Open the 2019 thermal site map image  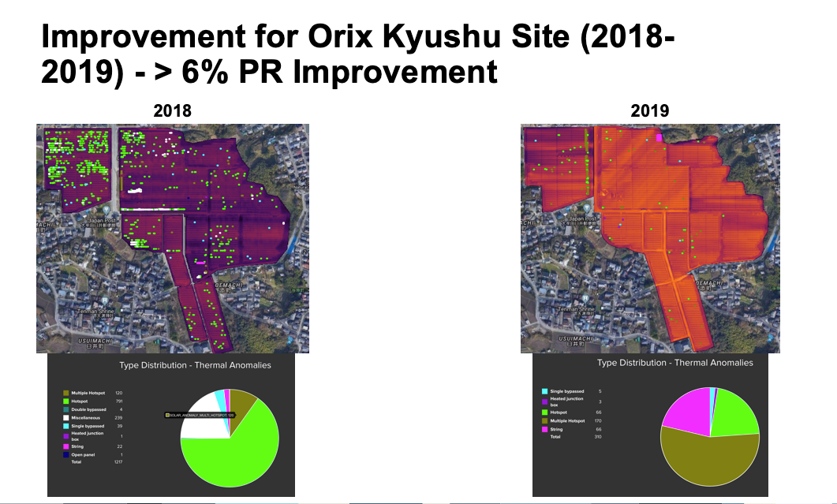pyautogui.click(x=649, y=238)
